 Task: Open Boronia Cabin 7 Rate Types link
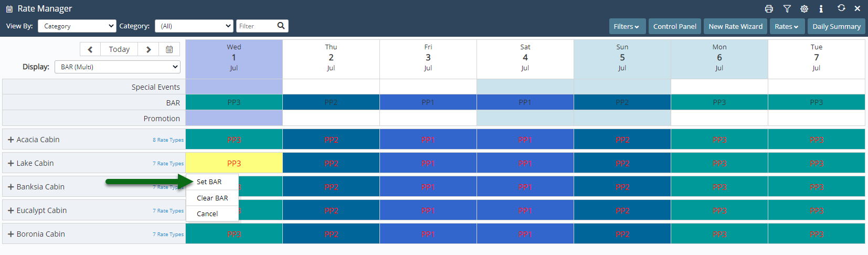coord(168,235)
